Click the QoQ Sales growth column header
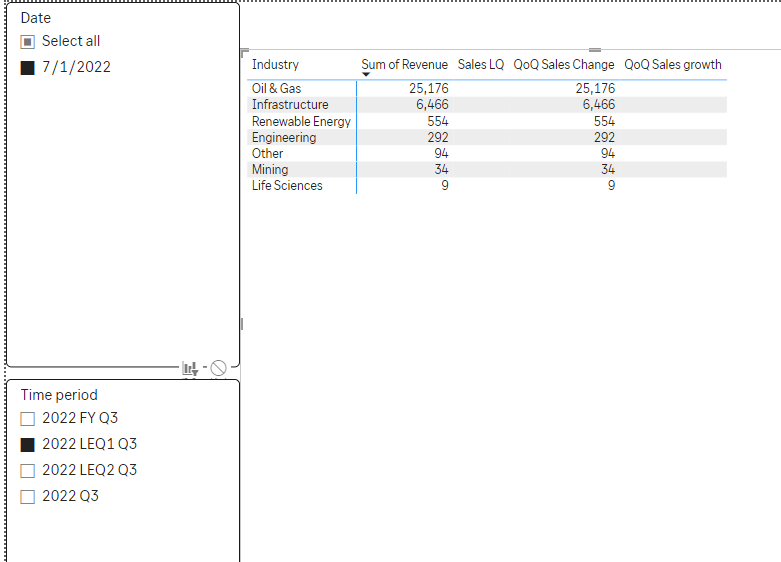The height and width of the screenshot is (562, 781). (x=673, y=65)
